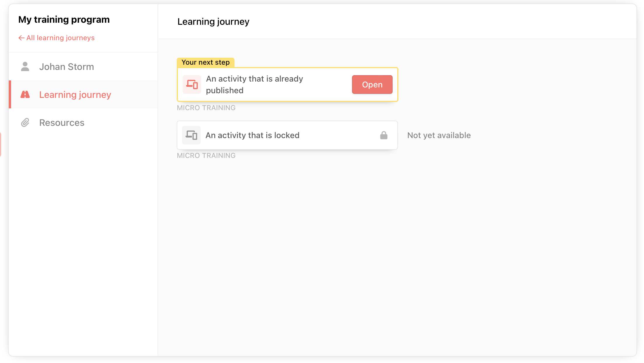The height and width of the screenshot is (363, 644).
Task: Open the Resources sidebar item
Action: coord(83,123)
